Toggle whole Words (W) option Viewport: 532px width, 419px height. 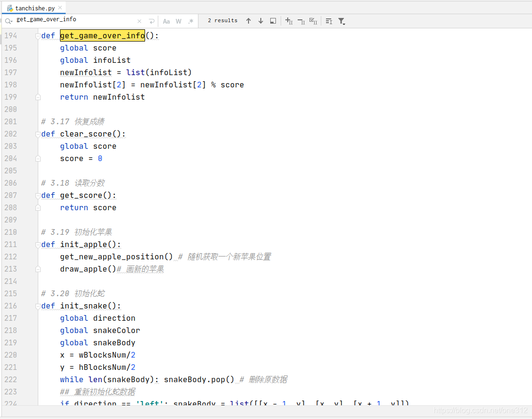pos(179,21)
